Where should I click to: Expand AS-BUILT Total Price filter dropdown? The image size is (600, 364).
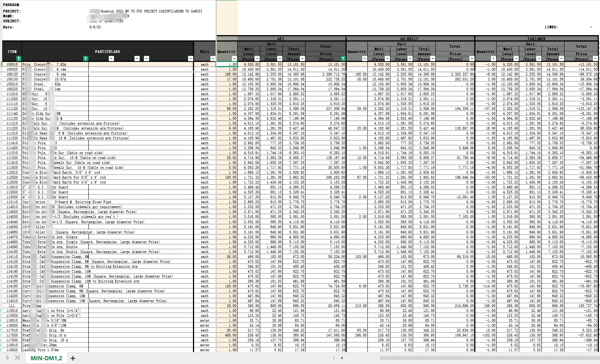472,59
